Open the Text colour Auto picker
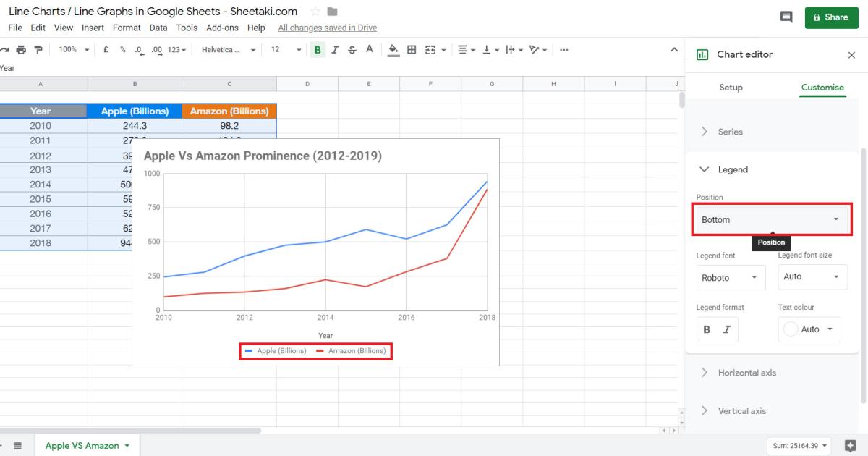The width and height of the screenshot is (868, 456). coord(809,329)
